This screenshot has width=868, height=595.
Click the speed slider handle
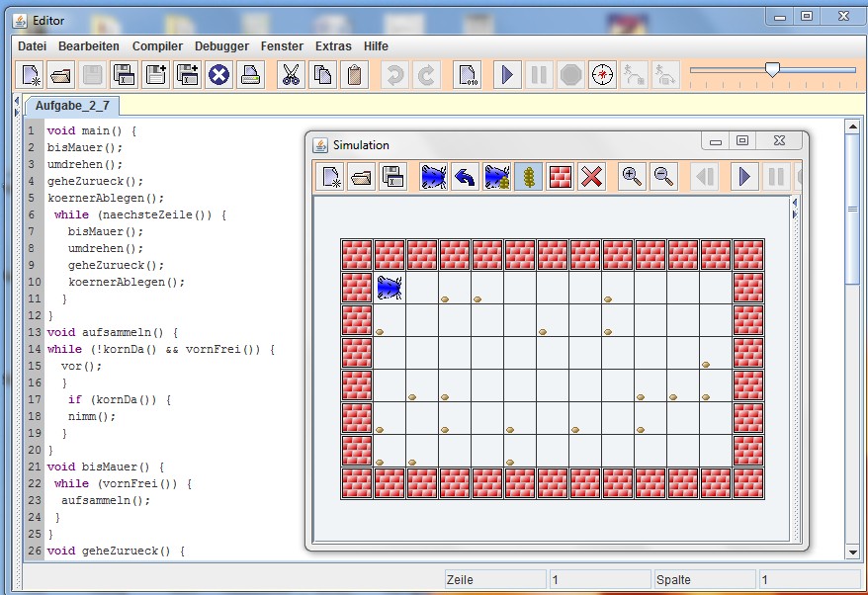(772, 69)
